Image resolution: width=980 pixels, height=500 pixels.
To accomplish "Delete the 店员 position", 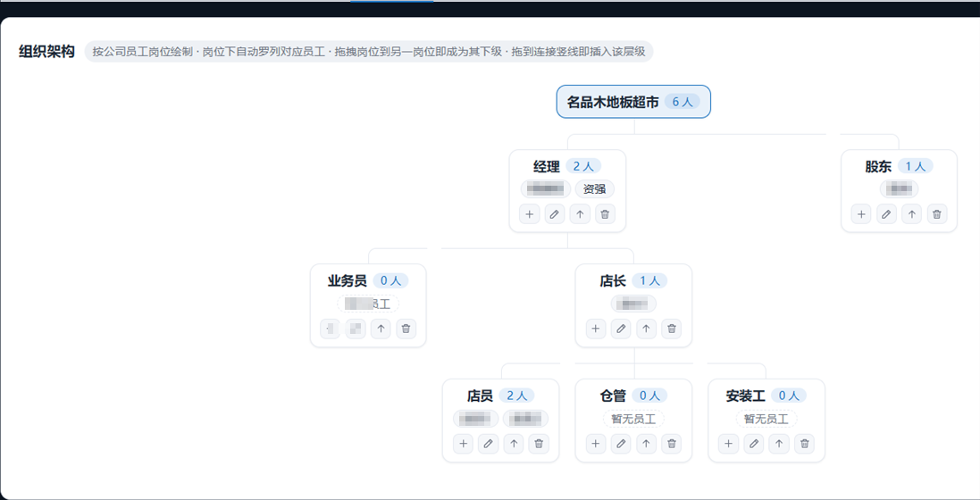I will [x=539, y=444].
